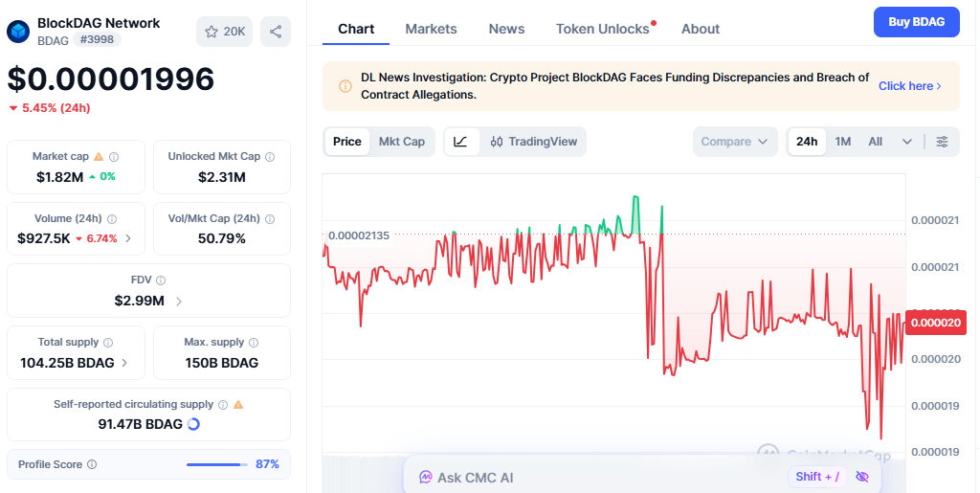
Task: Open Unlocked Mkt Cap info icon
Action: click(270, 157)
